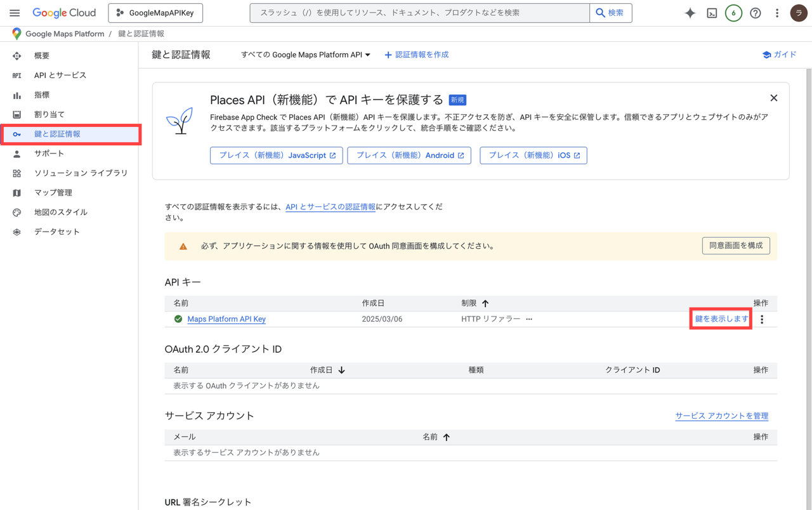
Task: Select サポート in the sidebar
Action: pyautogui.click(x=70, y=154)
